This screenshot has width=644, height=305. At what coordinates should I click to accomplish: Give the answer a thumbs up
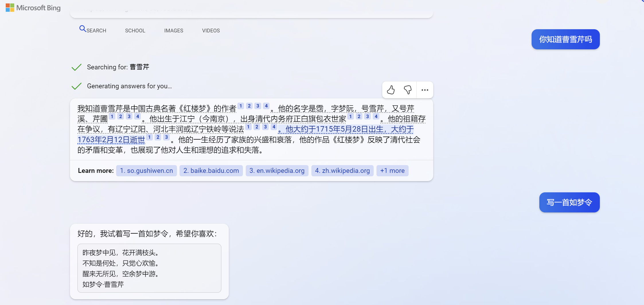391,90
